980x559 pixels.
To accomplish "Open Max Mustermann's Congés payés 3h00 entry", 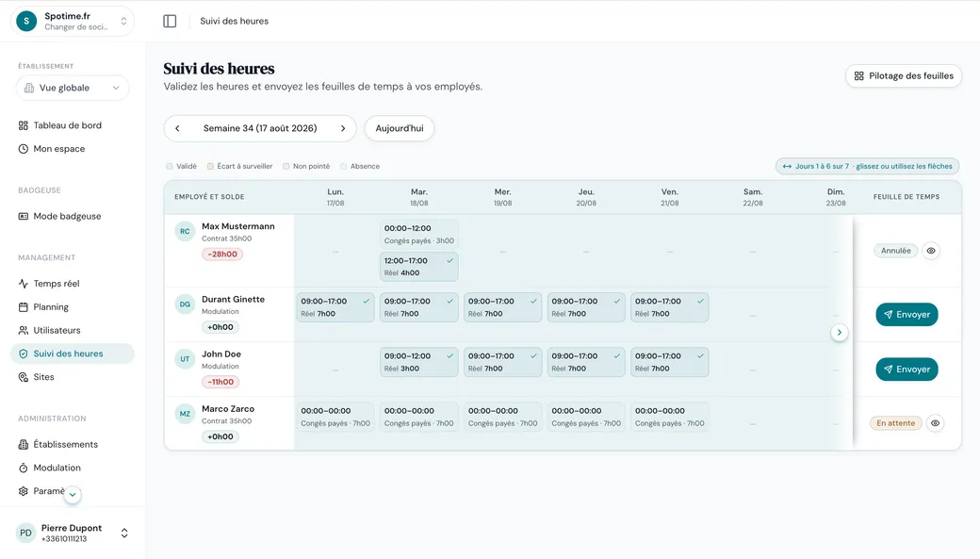I will click(418, 235).
